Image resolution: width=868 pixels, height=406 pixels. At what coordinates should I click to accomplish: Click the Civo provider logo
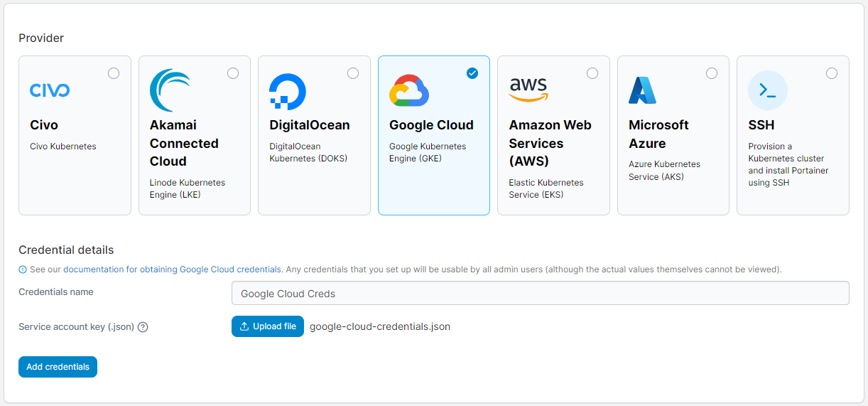[x=50, y=90]
